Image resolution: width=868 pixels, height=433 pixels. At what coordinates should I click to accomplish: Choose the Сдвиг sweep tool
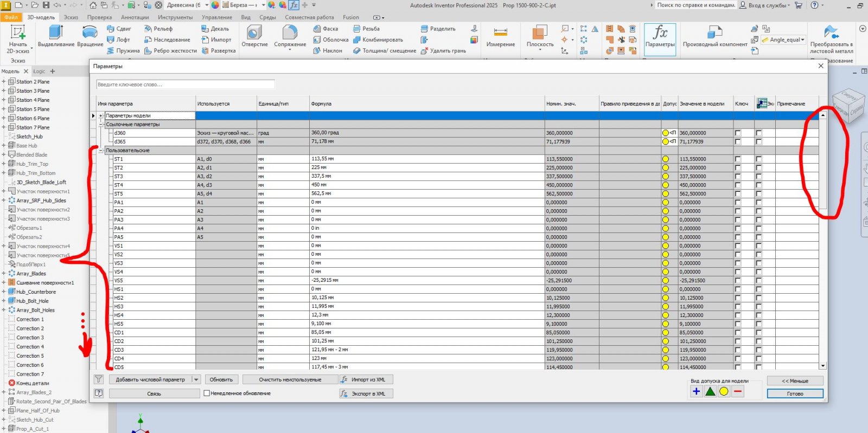point(119,29)
